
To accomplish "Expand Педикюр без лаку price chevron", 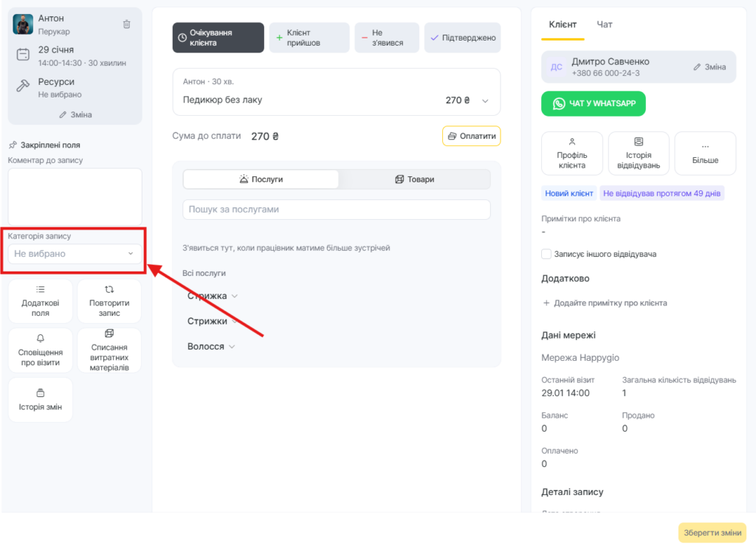I will (485, 100).
